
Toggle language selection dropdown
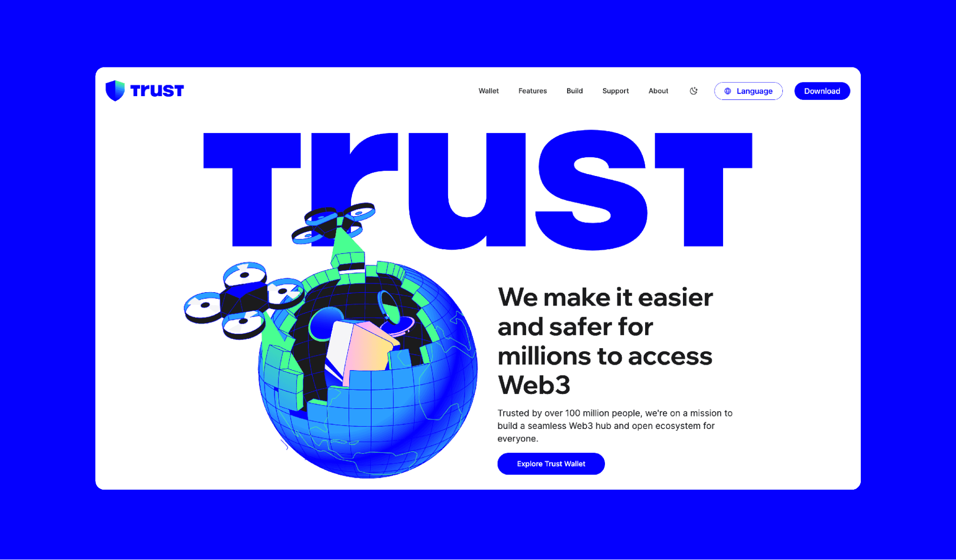point(748,90)
